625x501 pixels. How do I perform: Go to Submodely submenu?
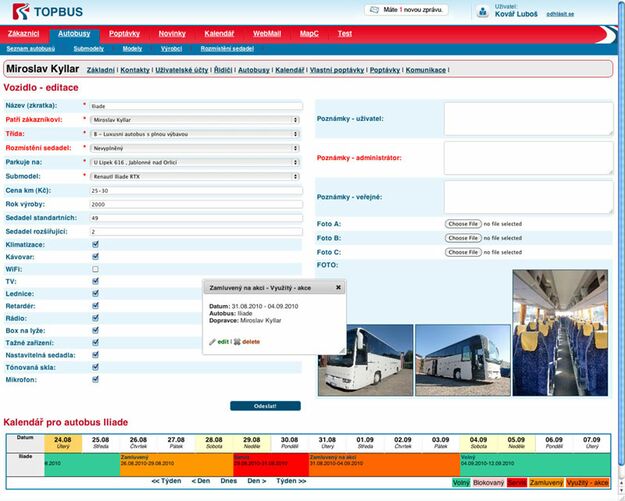(x=88, y=49)
